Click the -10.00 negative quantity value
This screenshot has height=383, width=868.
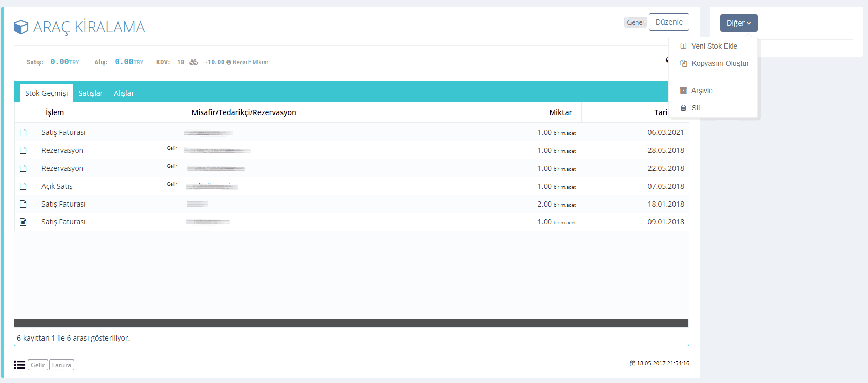(x=215, y=62)
